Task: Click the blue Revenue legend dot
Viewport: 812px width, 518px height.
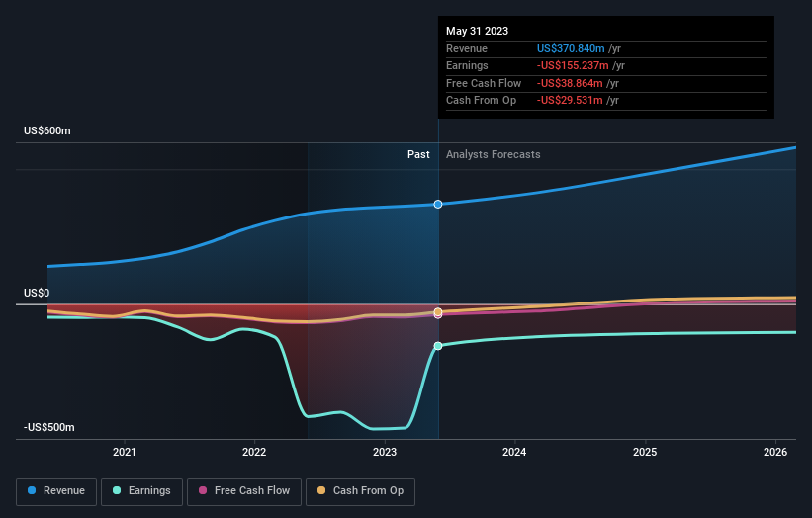Action: pyautogui.click(x=32, y=490)
